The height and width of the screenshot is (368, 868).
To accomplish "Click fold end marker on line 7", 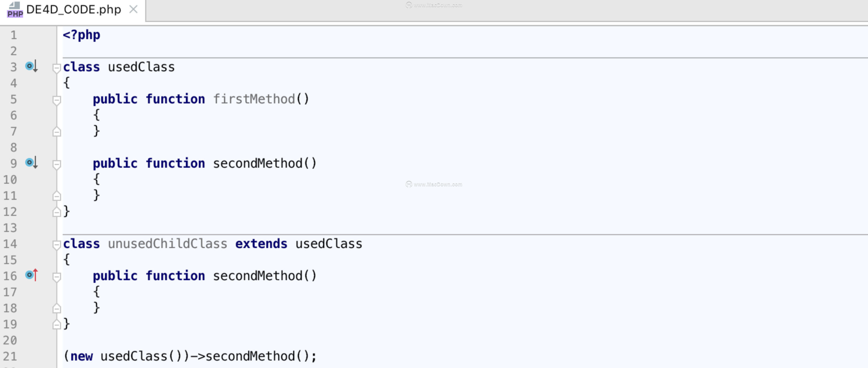I will [57, 132].
